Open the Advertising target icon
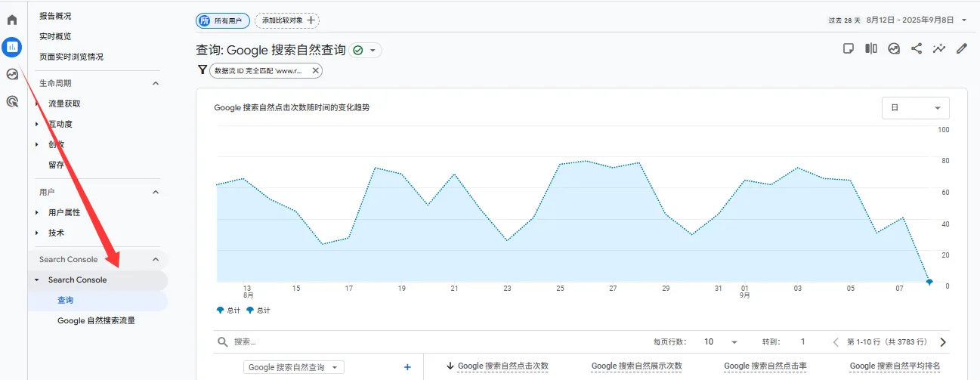Image resolution: width=980 pixels, height=380 pixels. (x=12, y=101)
